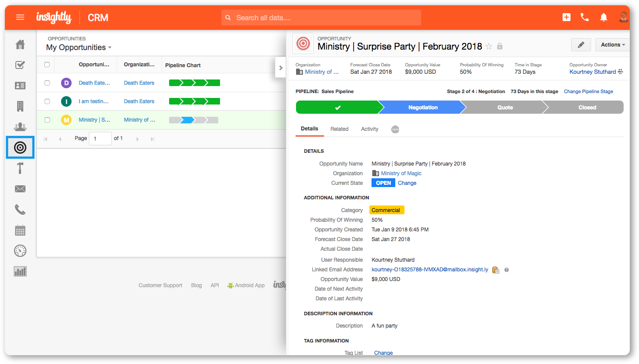The width and height of the screenshot is (639, 364).
Task: Click the follow icon beside Kourtney Stuthard
Action: (620, 72)
